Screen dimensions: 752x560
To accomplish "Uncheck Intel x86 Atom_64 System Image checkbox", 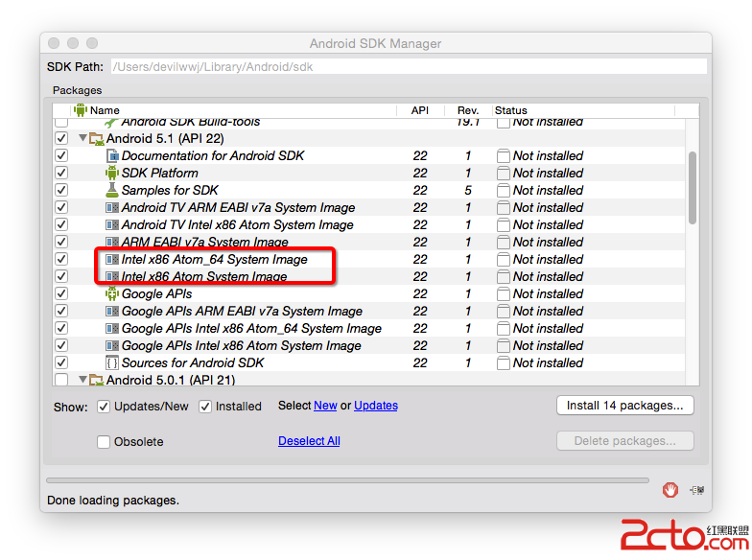I will (x=61, y=259).
